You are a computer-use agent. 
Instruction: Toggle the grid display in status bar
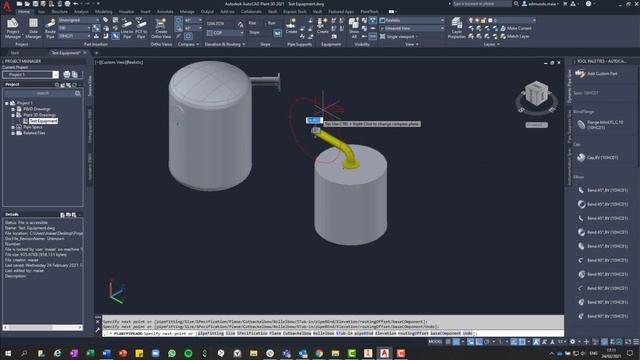448,342
